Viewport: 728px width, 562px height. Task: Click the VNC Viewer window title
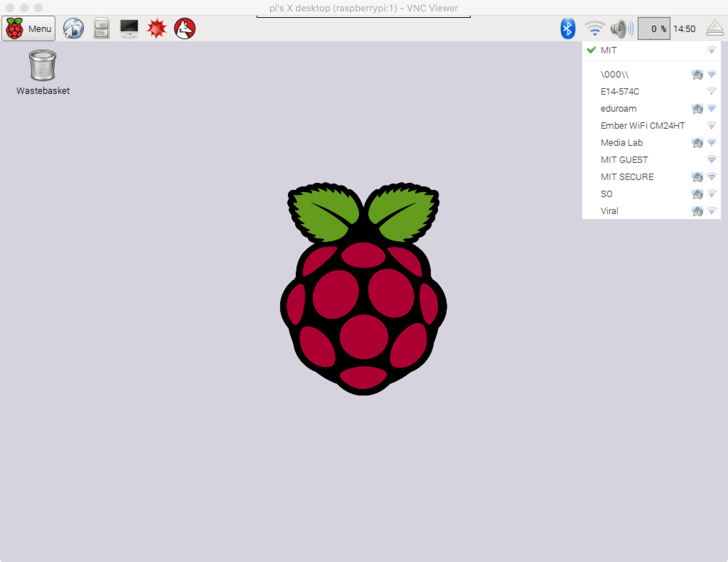[x=364, y=8]
